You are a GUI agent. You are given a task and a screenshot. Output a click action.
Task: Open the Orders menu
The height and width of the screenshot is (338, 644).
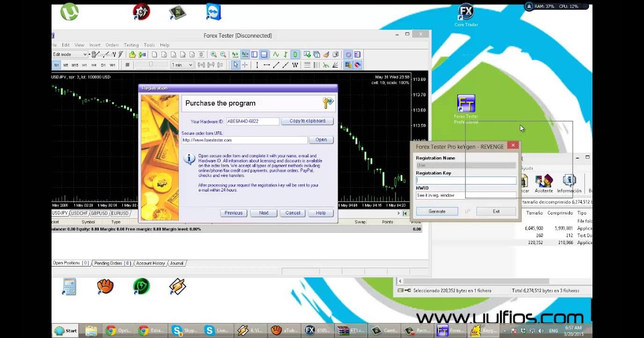(112, 45)
